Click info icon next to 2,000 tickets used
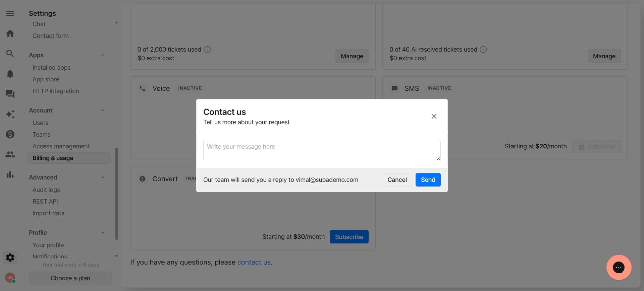Viewport: 644px width, 291px height. point(207,49)
